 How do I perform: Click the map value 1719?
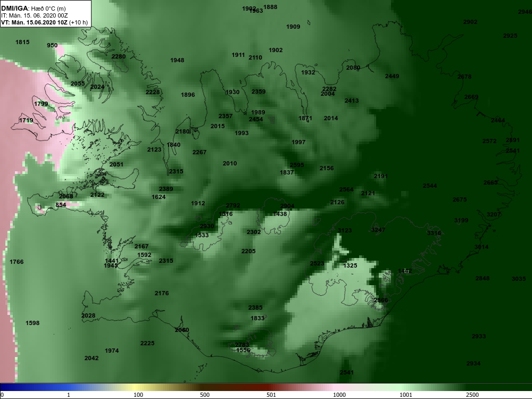coord(26,120)
